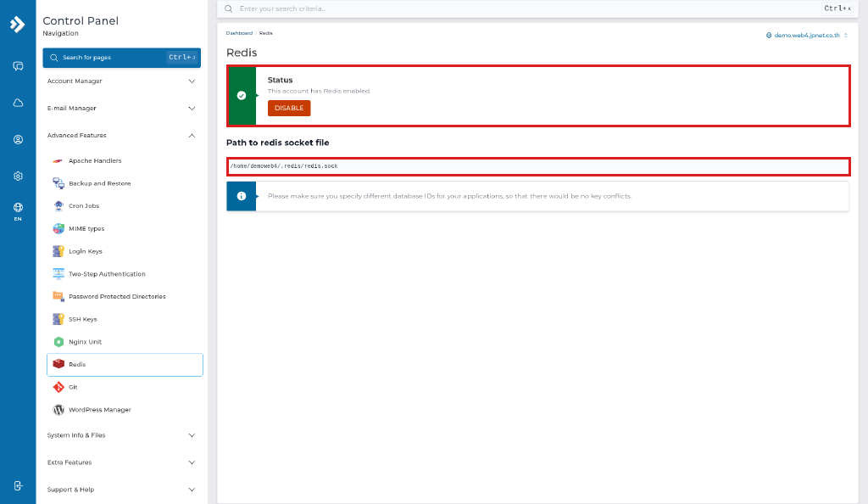This screenshot has width=868, height=504.
Task: Click the MIME types icon
Action: pyautogui.click(x=58, y=229)
